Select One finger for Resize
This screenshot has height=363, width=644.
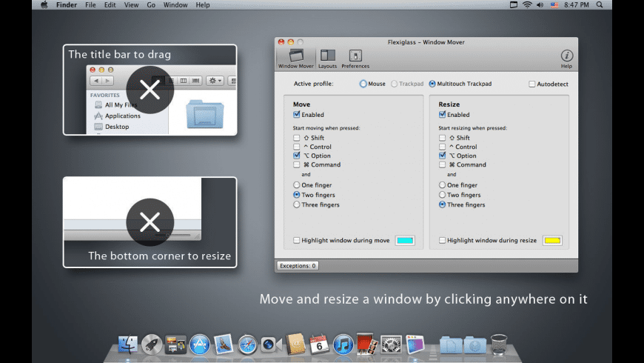point(442,185)
